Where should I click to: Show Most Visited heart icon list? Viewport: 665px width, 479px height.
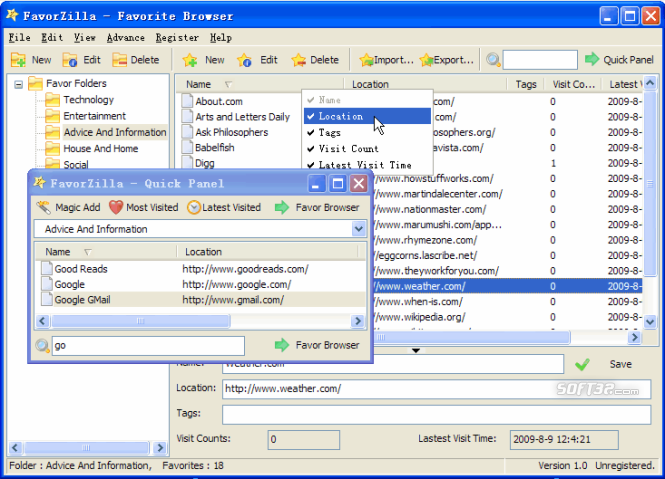pyautogui.click(x=116, y=207)
